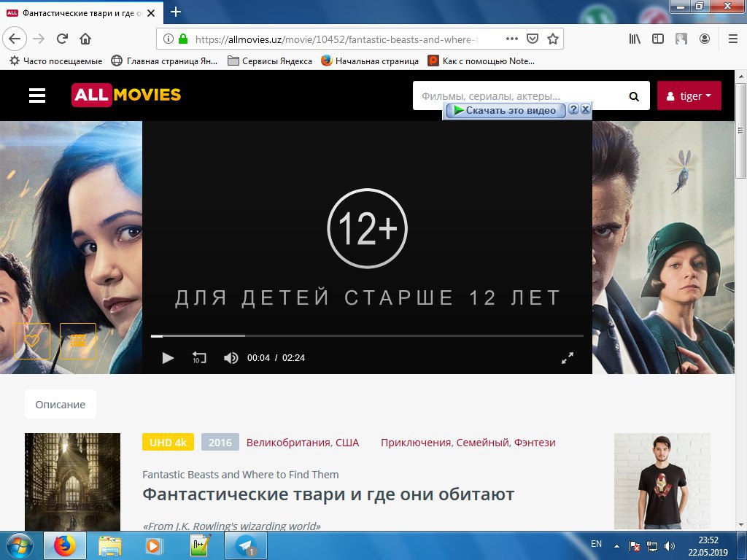Click the UHD 4k badge
This screenshot has height=560, width=747.
(168, 443)
